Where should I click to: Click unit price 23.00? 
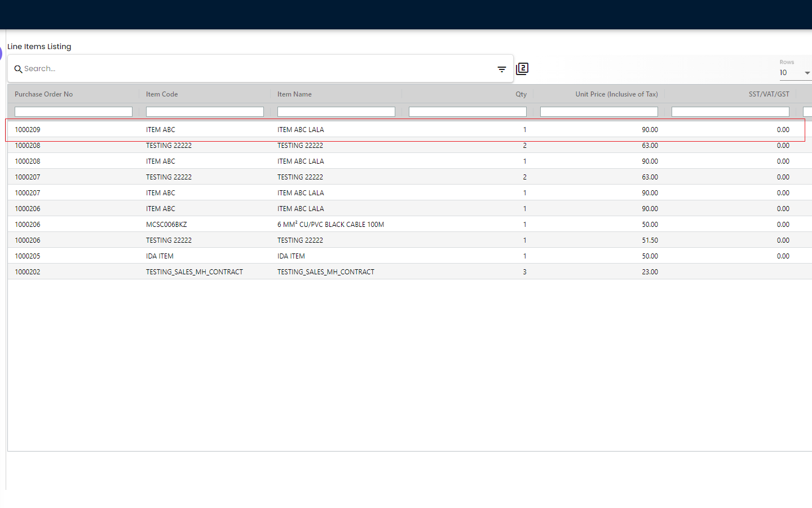pyautogui.click(x=650, y=272)
